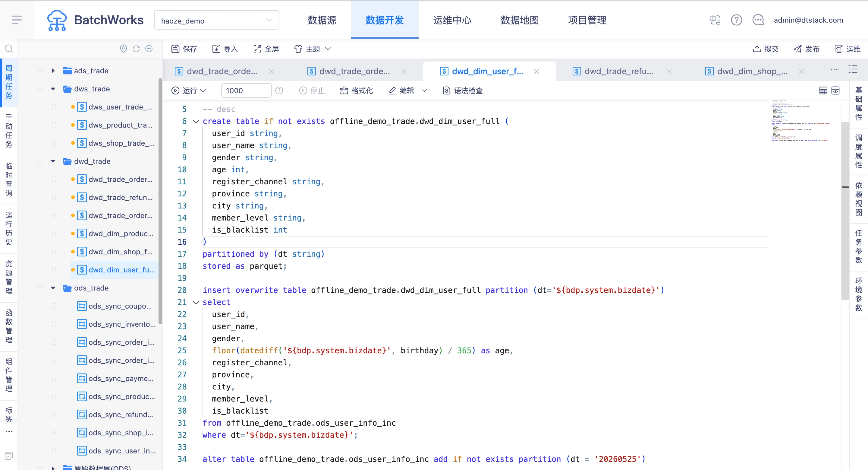
Task: Click the 格式化 format button
Action: click(x=357, y=91)
